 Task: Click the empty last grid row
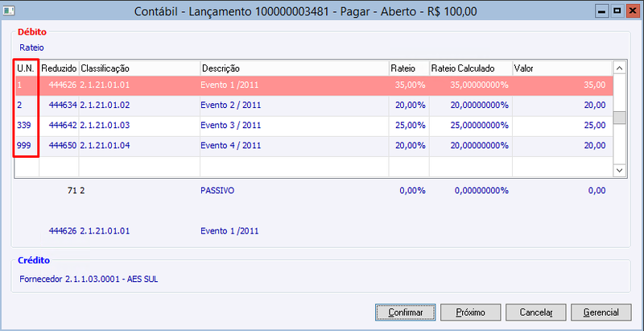(x=314, y=168)
